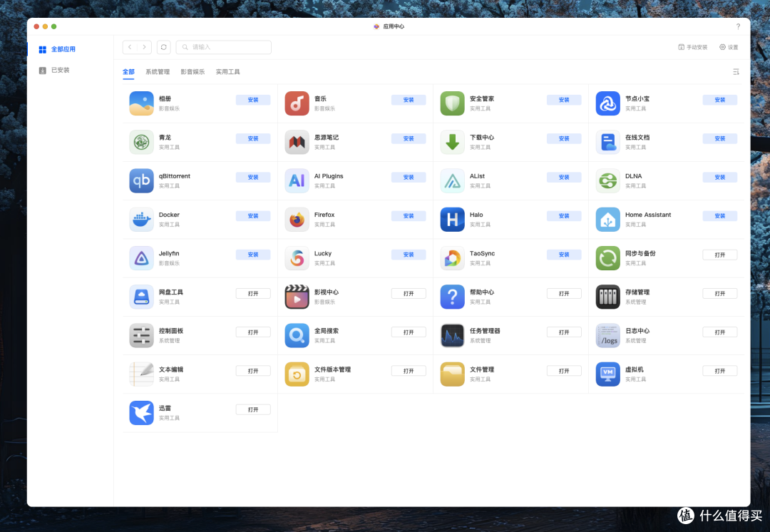
Task: Click the 文本编辑 notepad icon
Action: pos(141,374)
